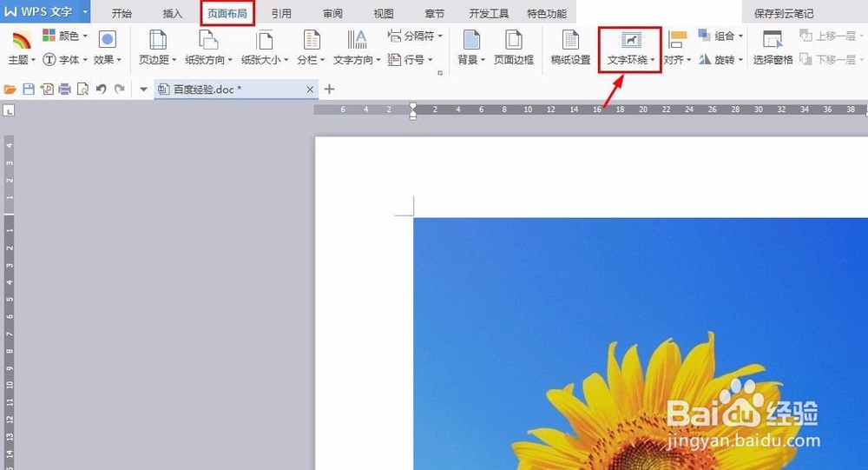The width and height of the screenshot is (868, 470).
Task: Open the 主题 (Theme) gallery icon
Action: [22, 41]
